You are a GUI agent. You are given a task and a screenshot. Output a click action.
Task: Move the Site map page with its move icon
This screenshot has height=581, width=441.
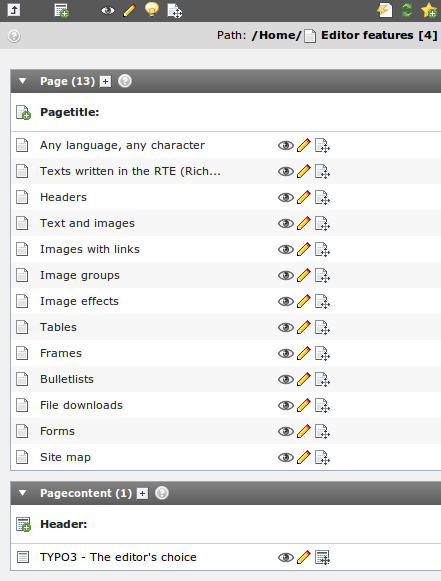point(322,458)
